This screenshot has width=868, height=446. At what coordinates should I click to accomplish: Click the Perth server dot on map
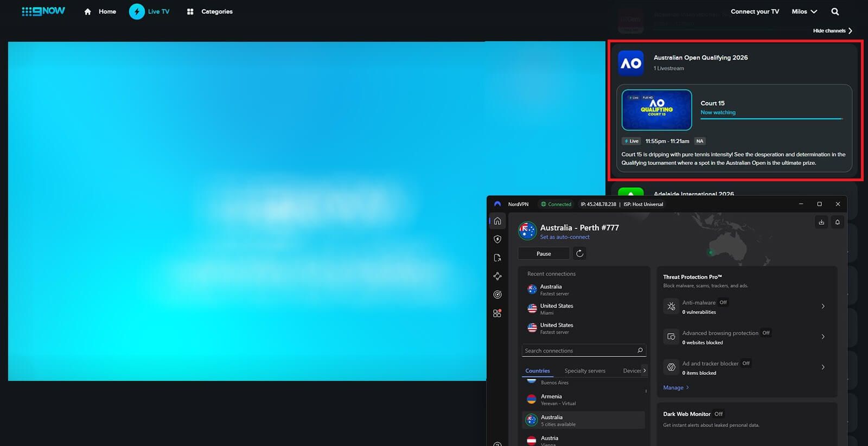pyautogui.click(x=711, y=252)
